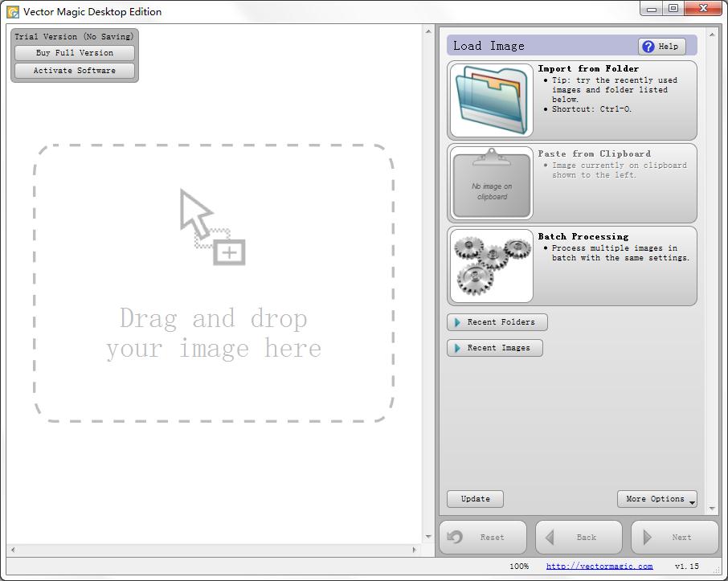Click the Update button
The height and width of the screenshot is (581, 728).
(475, 499)
